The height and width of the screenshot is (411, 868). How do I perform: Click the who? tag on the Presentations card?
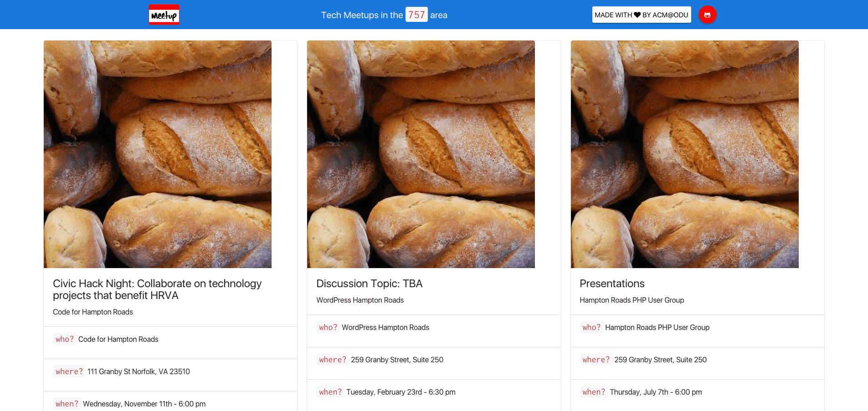tap(591, 327)
